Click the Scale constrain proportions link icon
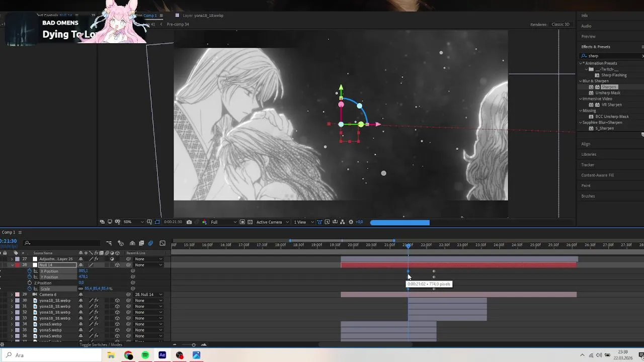The height and width of the screenshot is (362, 644). coord(80,289)
